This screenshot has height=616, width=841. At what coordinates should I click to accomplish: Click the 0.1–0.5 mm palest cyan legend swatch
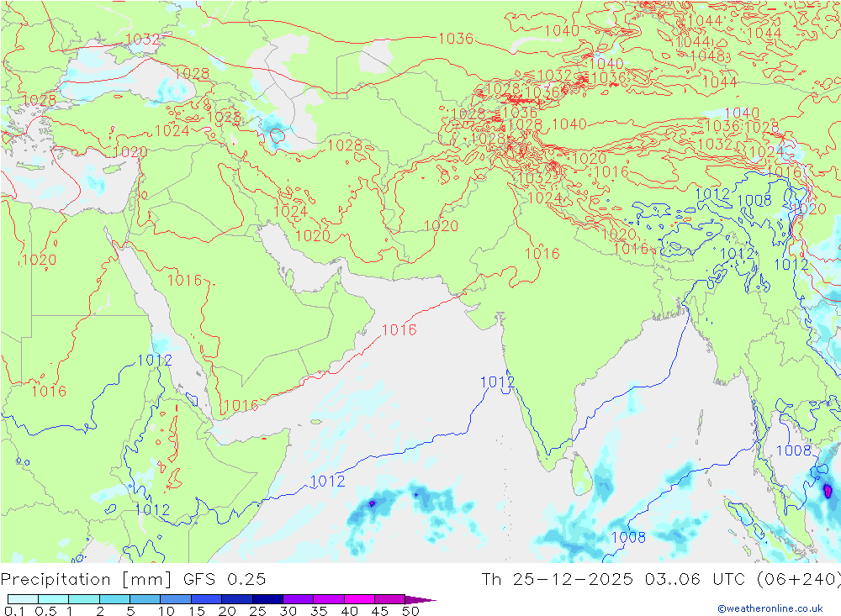point(23,599)
